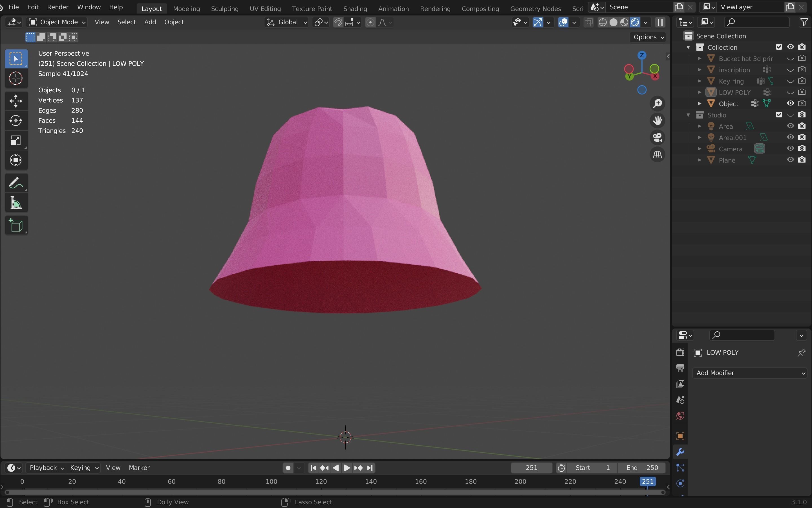The image size is (812, 508).
Task: Jump to the last frame
Action: click(x=370, y=468)
